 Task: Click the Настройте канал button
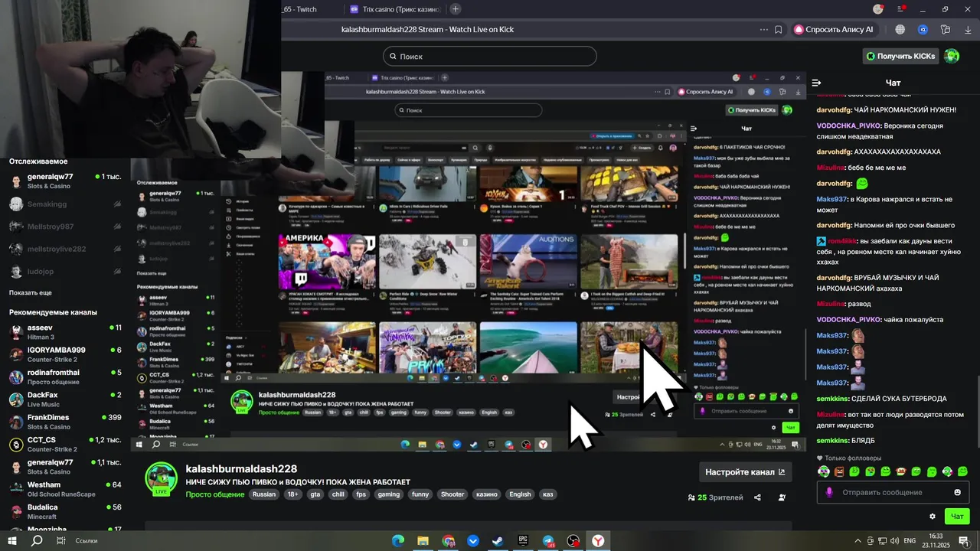745,472
